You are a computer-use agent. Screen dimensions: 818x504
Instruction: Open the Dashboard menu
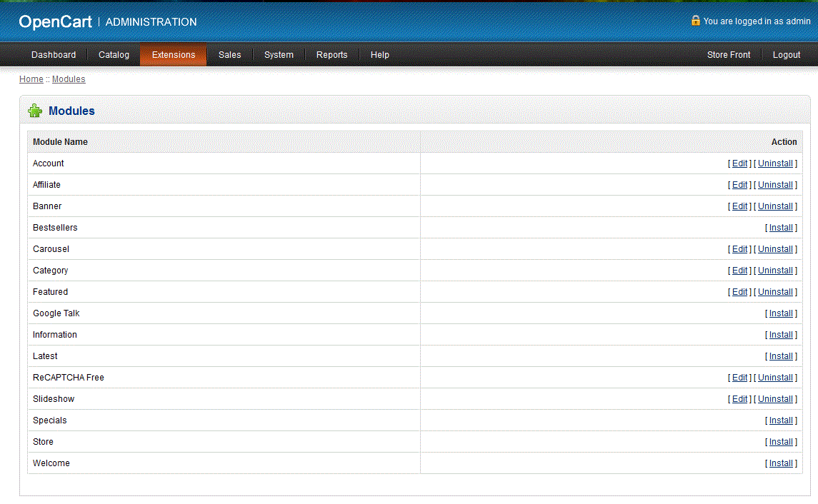(x=54, y=55)
